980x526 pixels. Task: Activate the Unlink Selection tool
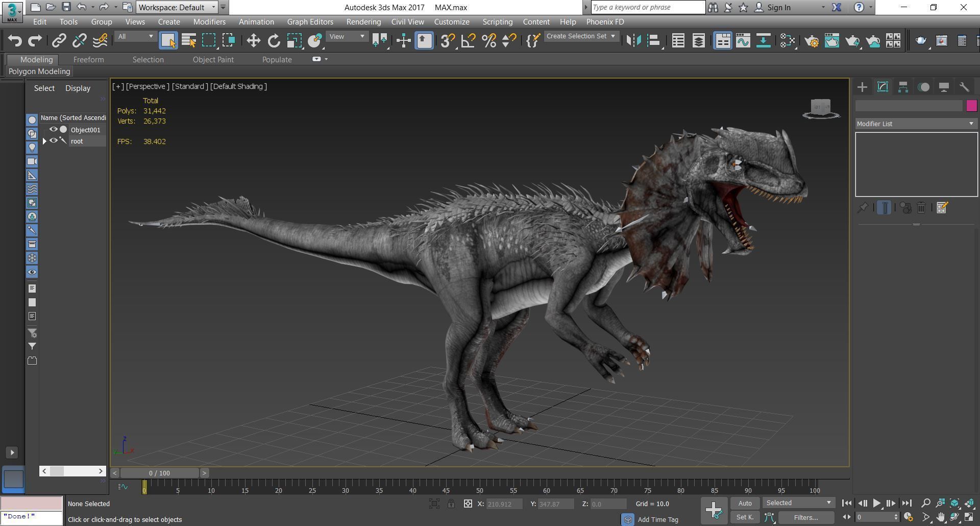79,40
